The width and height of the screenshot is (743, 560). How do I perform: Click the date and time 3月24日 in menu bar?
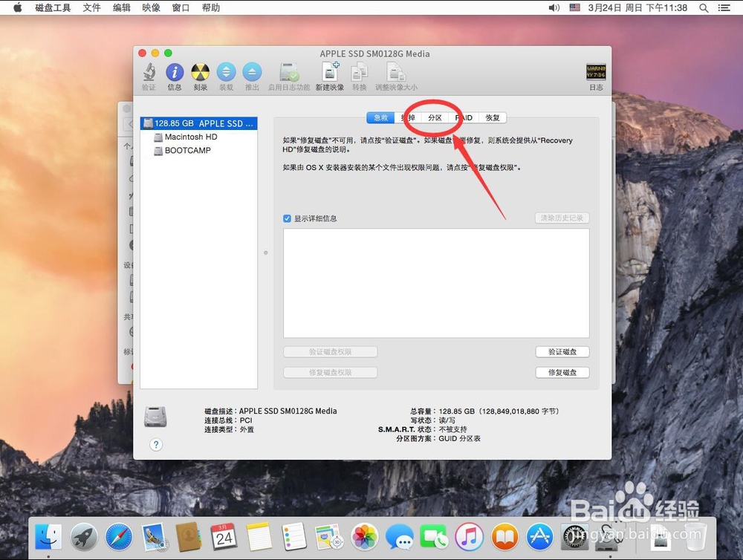click(637, 7)
